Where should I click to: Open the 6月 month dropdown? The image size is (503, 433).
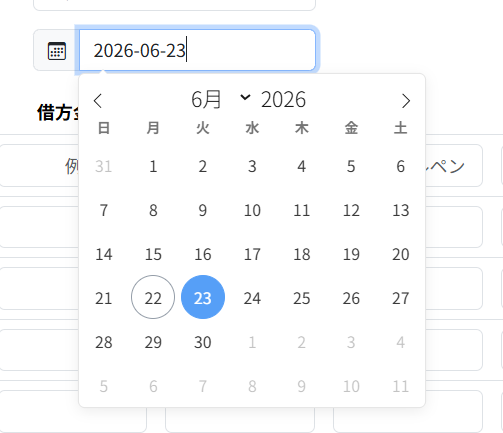pos(221,99)
